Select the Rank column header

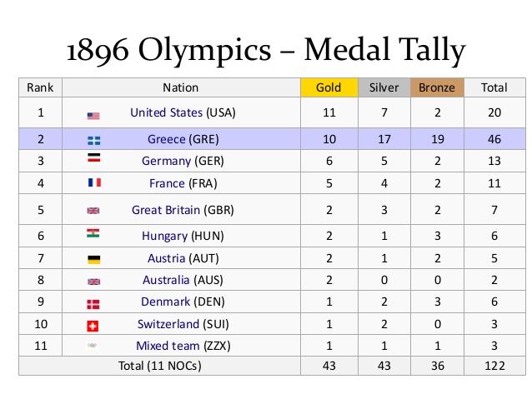(x=40, y=87)
